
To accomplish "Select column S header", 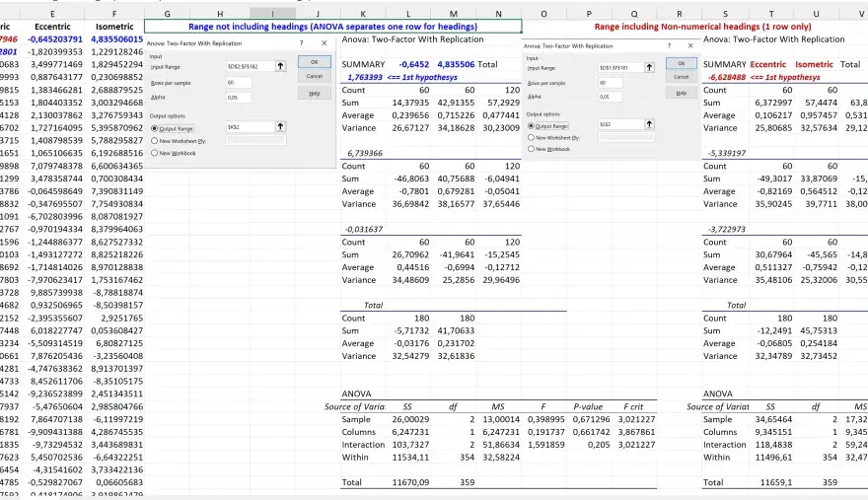I will click(725, 14).
